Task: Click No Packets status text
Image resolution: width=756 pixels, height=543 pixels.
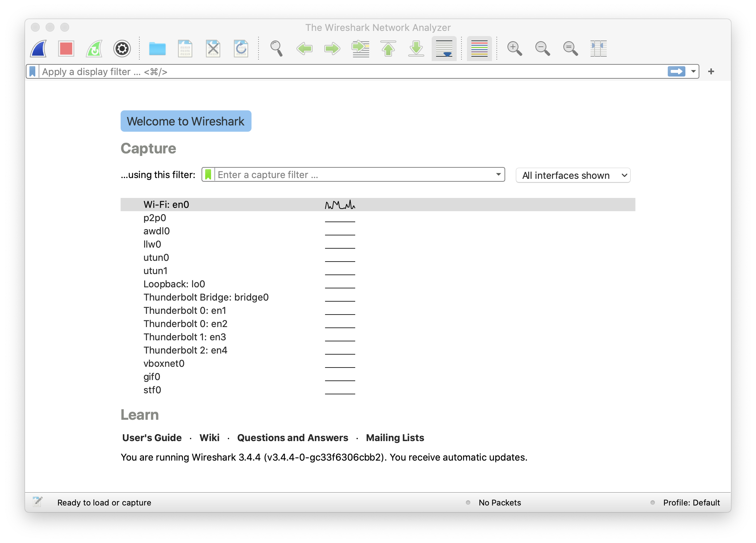Action: coord(500,503)
